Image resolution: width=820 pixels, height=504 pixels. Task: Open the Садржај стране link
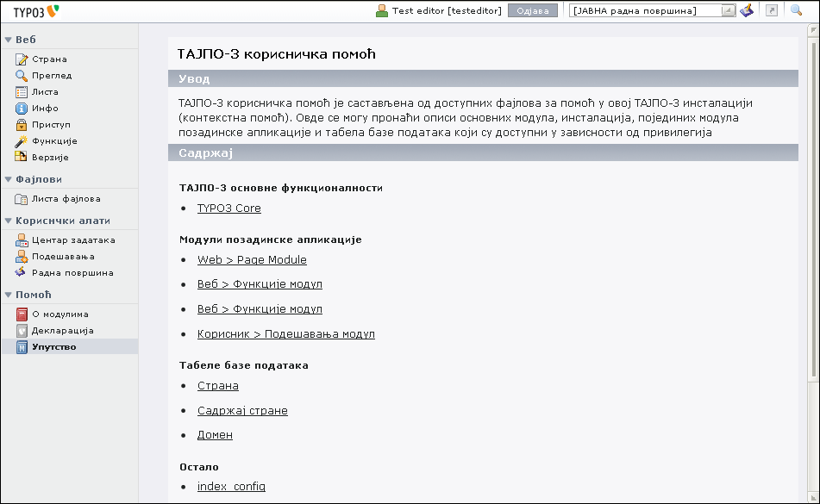point(242,410)
